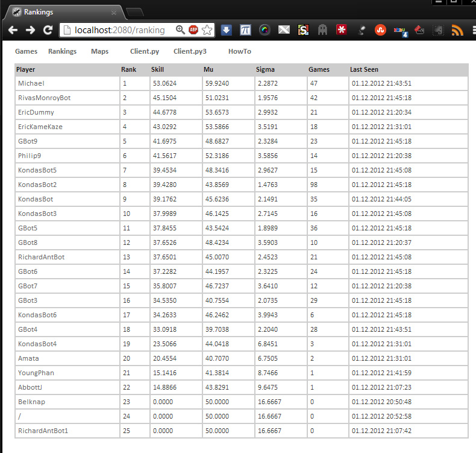Open the HowTo page
476x453 pixels.
(x=239, y=51)
